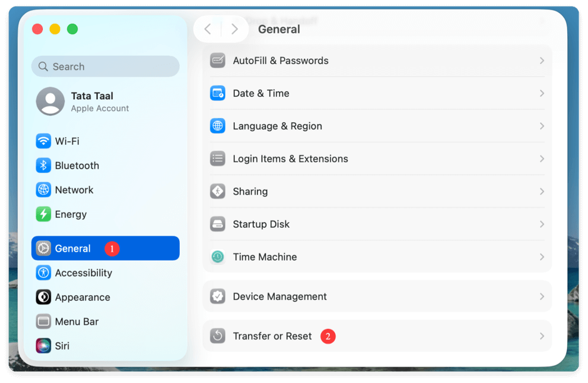Select Accessibility in the sidebar
588x383 pixels.
pos(82,273)
